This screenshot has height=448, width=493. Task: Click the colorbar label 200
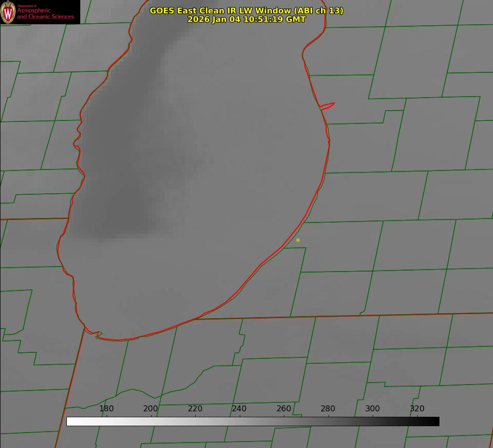point(151,408)
